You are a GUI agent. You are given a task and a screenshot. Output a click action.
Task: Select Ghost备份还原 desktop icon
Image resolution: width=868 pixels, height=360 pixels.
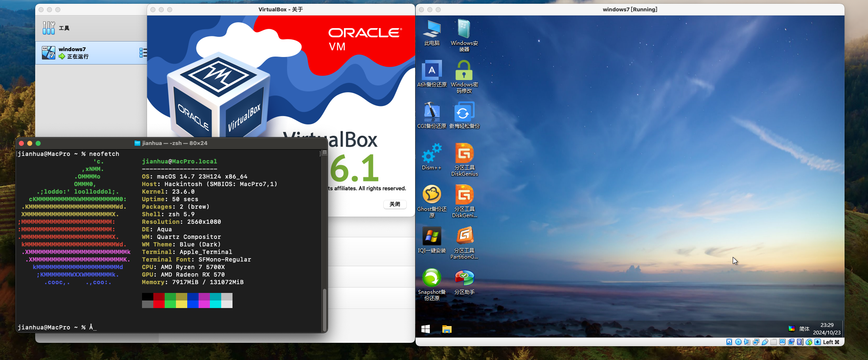pyautogui.click(x=432, y=201)
